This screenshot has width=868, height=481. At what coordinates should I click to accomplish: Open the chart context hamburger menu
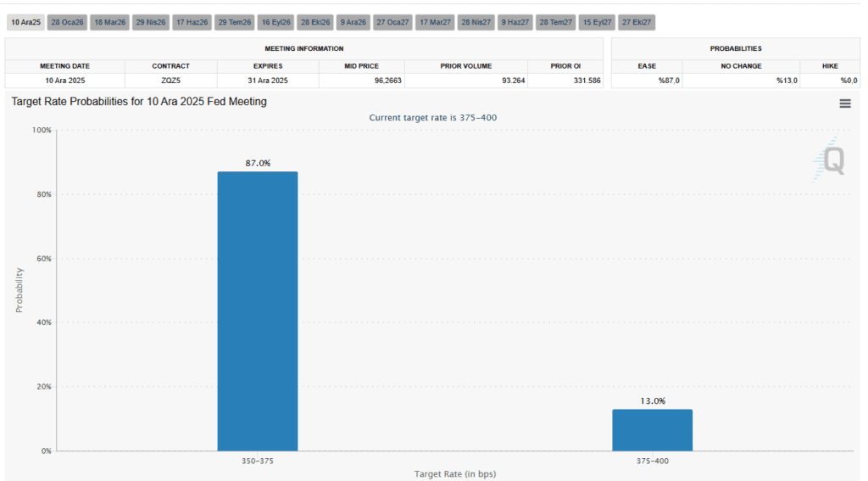[844, 103]
